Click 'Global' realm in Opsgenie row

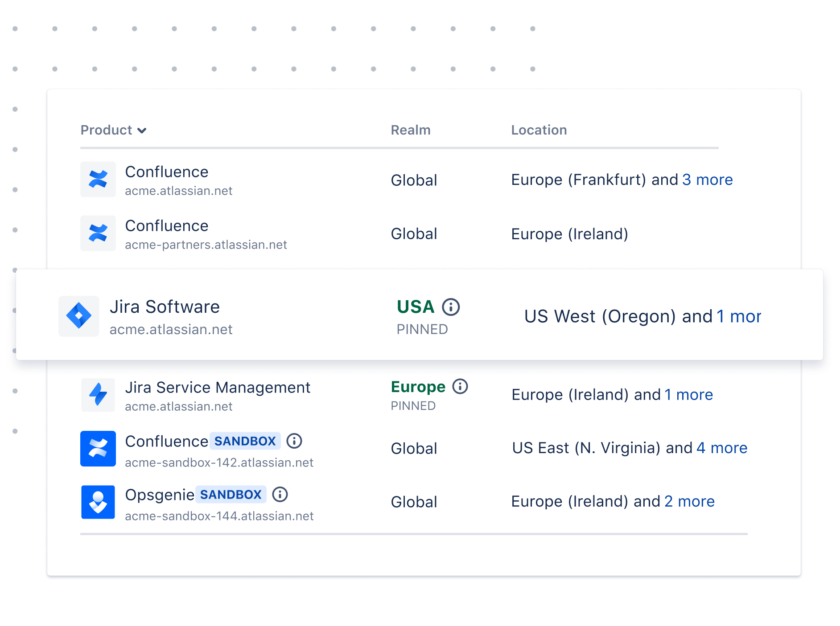[x=414, y=502]
